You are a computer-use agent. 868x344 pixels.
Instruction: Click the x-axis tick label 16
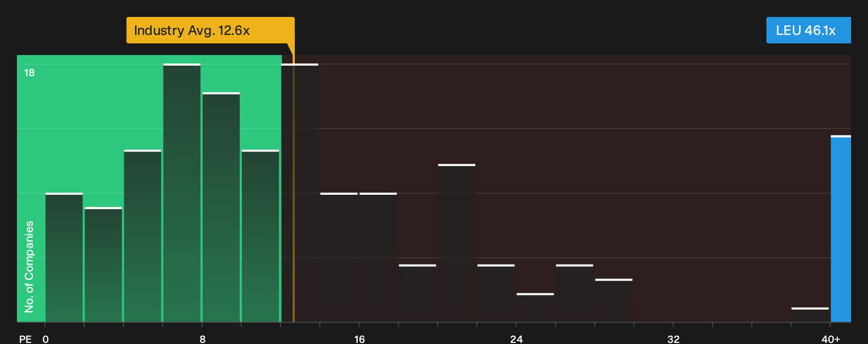coord(359,339)
